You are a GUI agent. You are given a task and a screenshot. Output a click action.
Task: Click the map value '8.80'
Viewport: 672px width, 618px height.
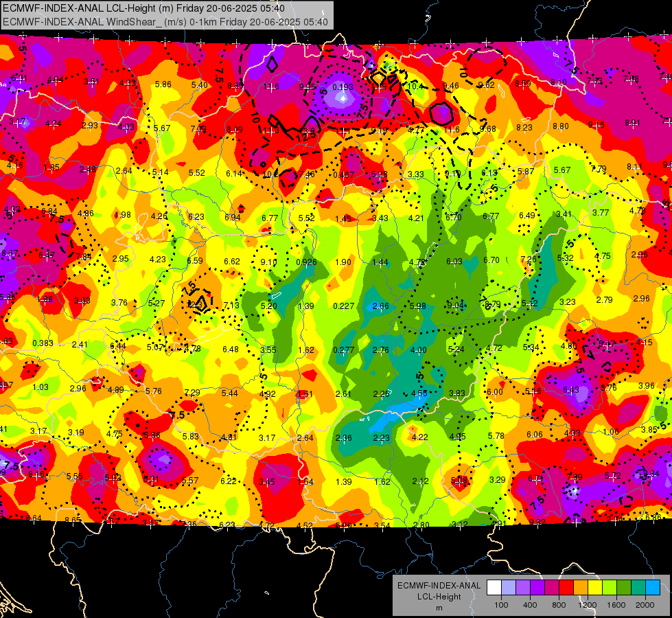tap(561, 126)
